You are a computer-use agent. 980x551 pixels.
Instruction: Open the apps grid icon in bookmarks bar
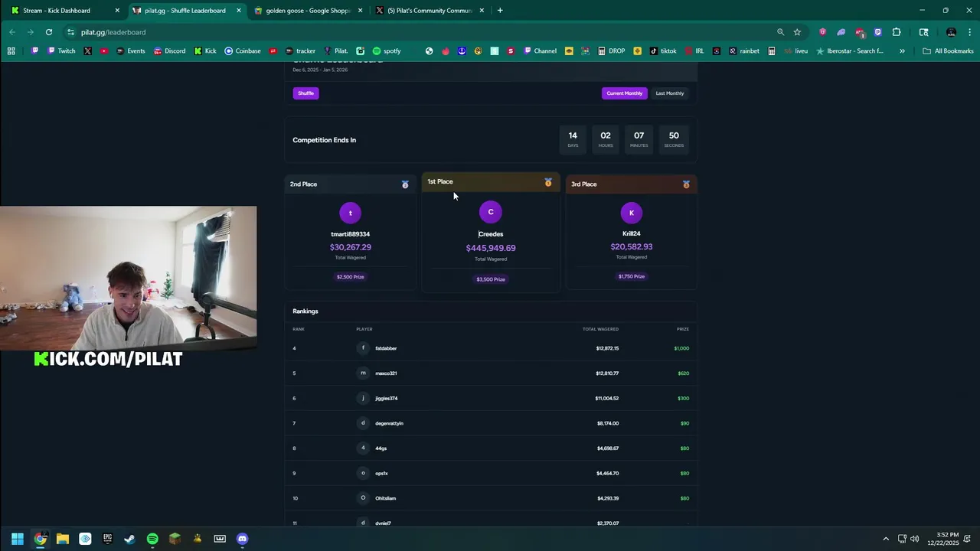(x=11, y=51)
